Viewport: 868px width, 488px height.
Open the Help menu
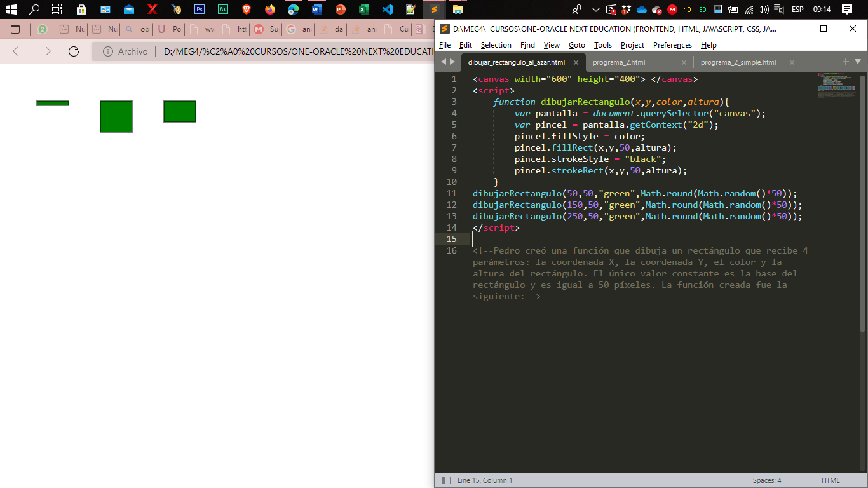(709, 45)
